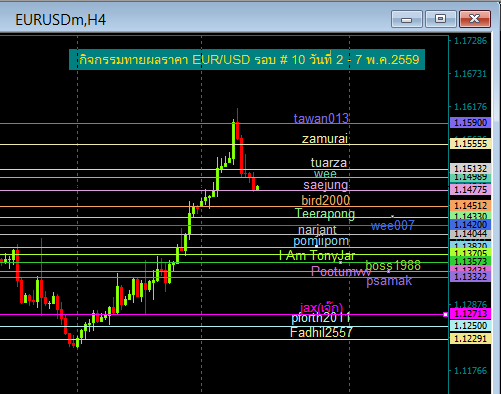Select the saejung pink label
Viewport: 501px width, 394px height.
[x=326, y=185]
